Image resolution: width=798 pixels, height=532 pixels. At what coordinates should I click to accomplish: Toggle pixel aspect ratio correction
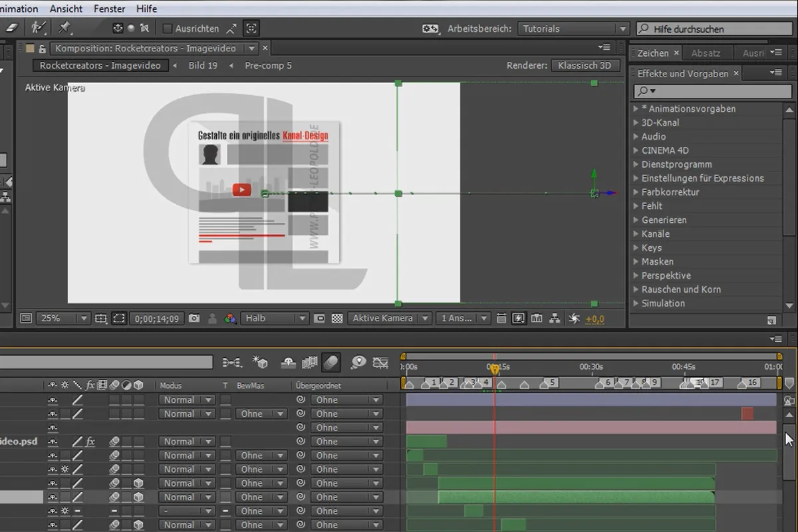[x=501, y=319]
